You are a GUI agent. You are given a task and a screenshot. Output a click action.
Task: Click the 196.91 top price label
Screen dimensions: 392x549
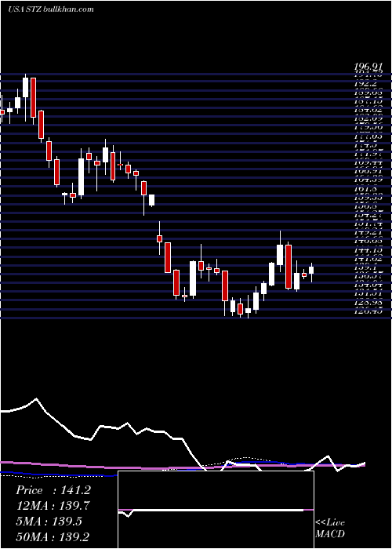pyautogui.click(x=369, y=66)
